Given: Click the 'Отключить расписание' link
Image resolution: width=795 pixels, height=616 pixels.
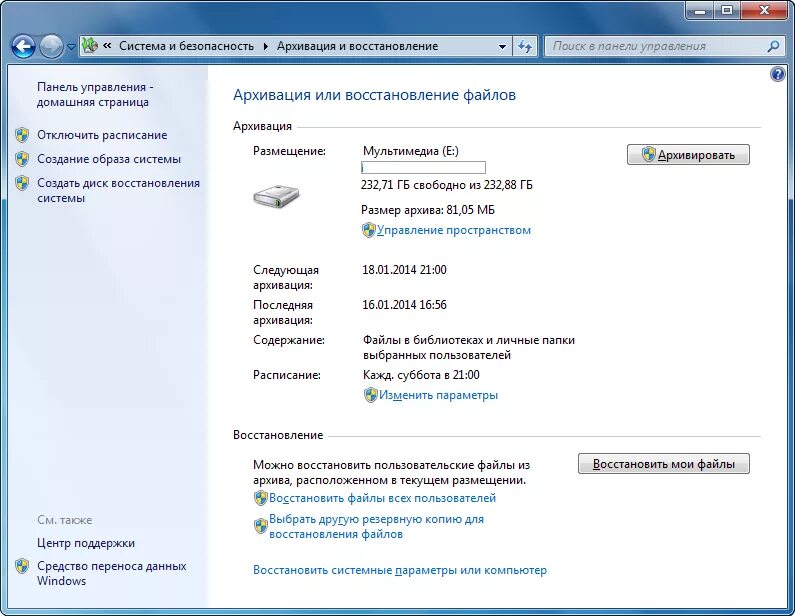Looking at the screenshot, I should coord(102,135).
